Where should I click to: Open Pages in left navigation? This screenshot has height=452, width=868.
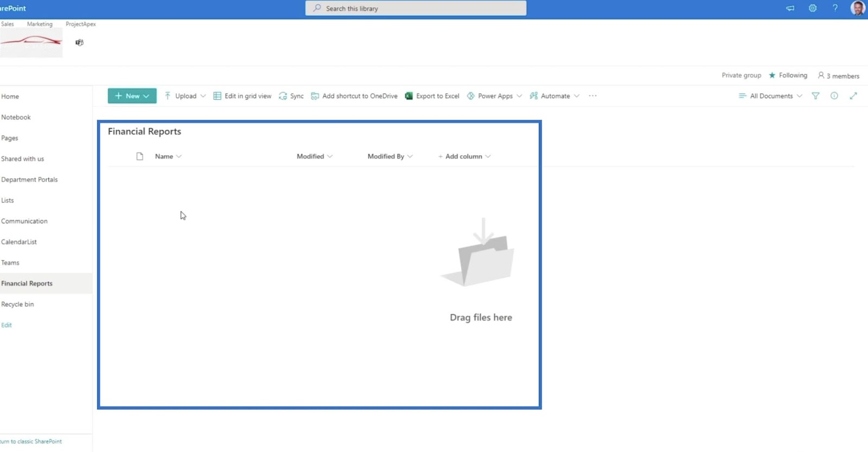[x=9, y=138]
